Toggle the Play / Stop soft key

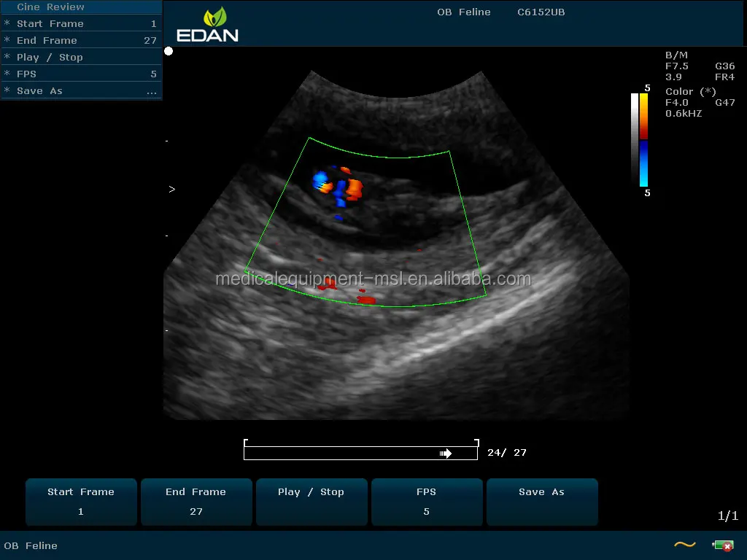311,502
